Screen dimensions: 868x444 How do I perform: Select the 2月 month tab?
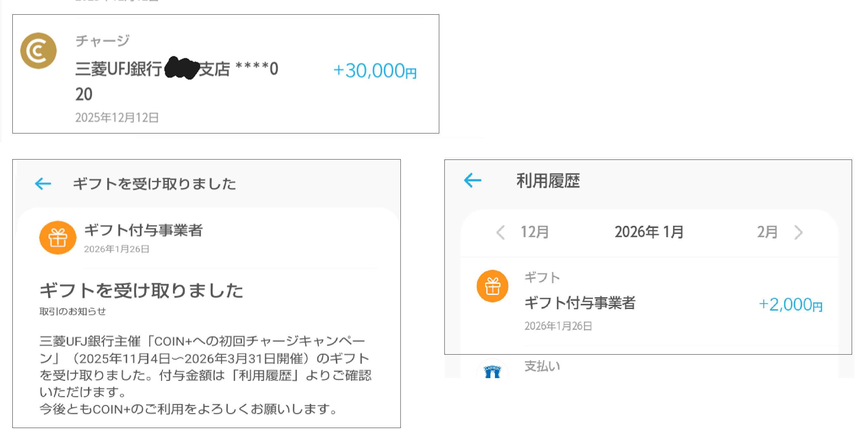[x=767, y=232]
